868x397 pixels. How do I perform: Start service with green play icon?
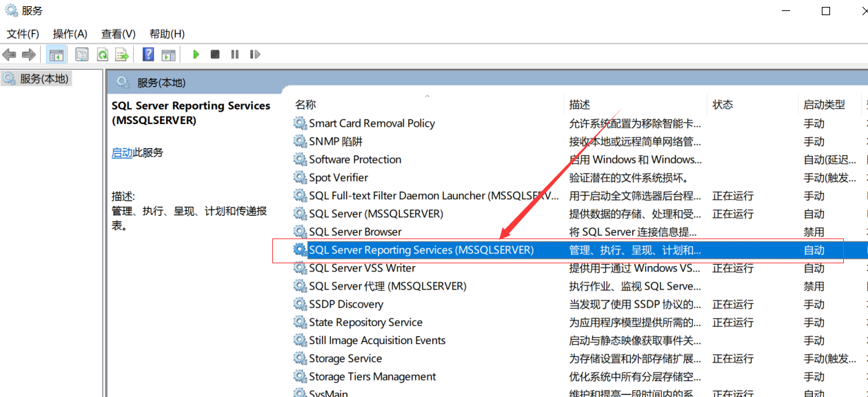coord(196,54)
